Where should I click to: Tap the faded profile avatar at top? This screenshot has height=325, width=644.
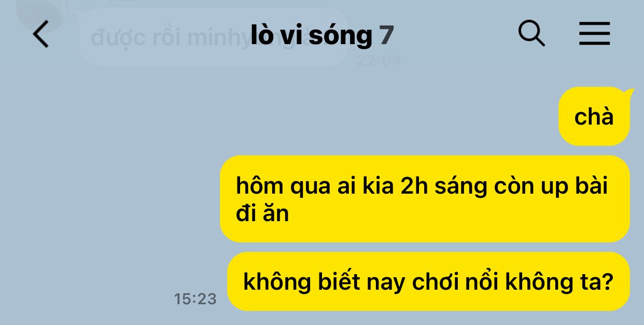pos(39,15)
